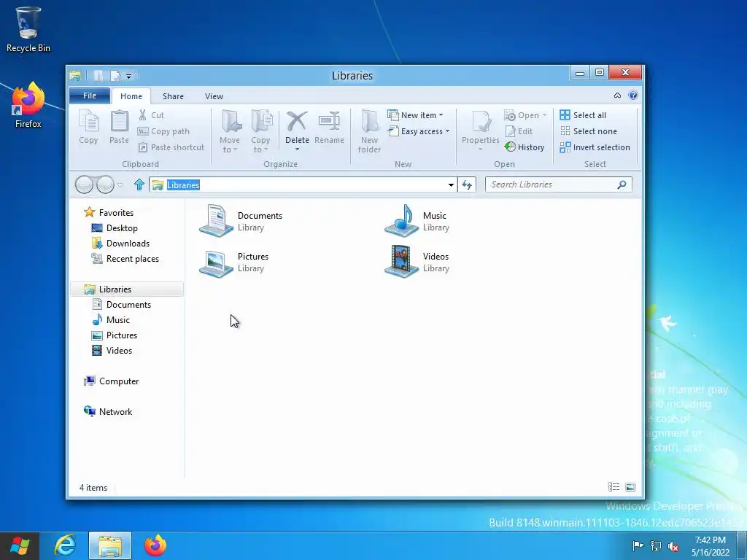Click Select all in ribbon

(x=583, y=115)
